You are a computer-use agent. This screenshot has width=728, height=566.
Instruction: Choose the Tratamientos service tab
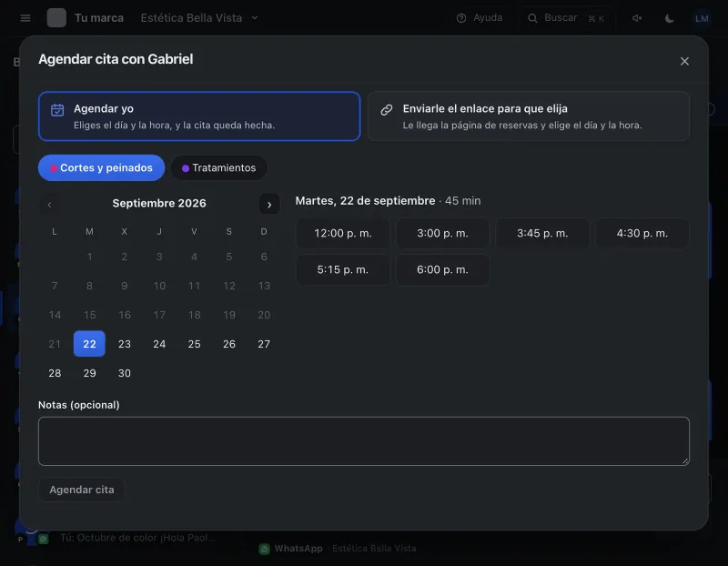click(x=219, y=167)
